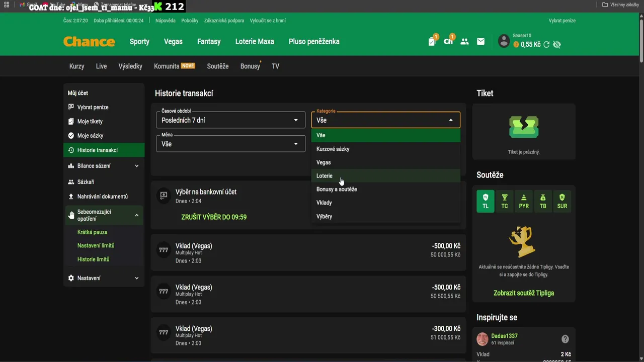Viewport: 644px width, 362px height.
Task: Click ZRUŠIT VÝBĚR DO 09:59 button
Action: click(x=214, y=217)
